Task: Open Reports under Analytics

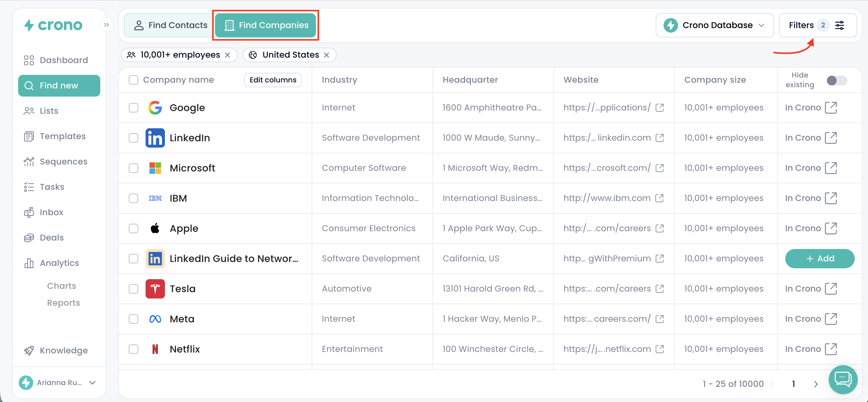Action: pos(64,303)
